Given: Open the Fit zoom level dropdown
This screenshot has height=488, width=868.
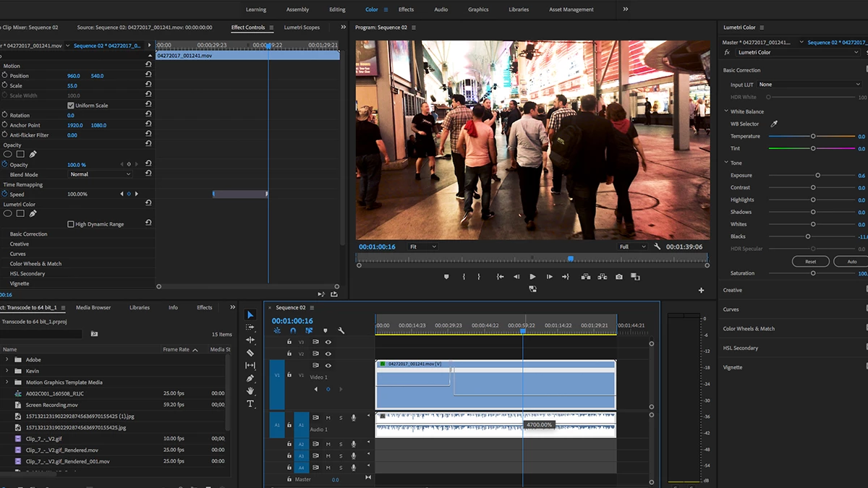Looking at the screenshot, I should [x=422, y=247].
